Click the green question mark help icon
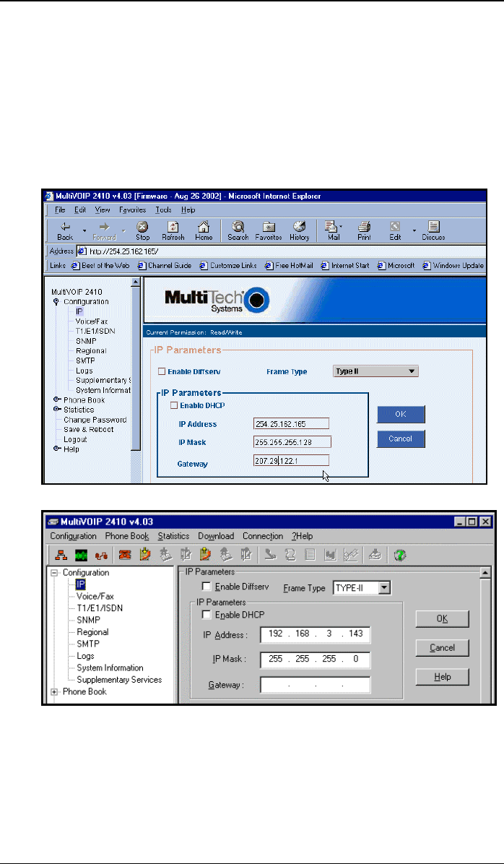This screenshot has width=504, height=864. point(401,556)
